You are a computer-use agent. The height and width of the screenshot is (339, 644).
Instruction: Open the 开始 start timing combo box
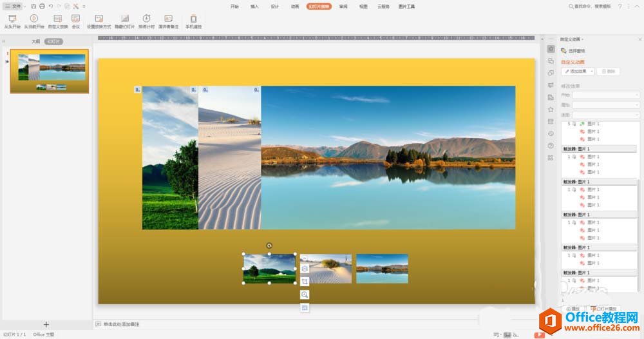point(606,95)
